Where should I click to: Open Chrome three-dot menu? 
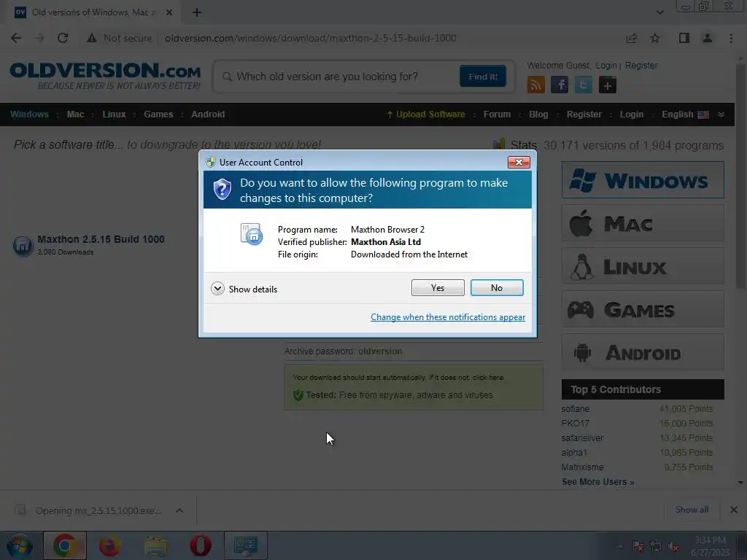point(731,38)
